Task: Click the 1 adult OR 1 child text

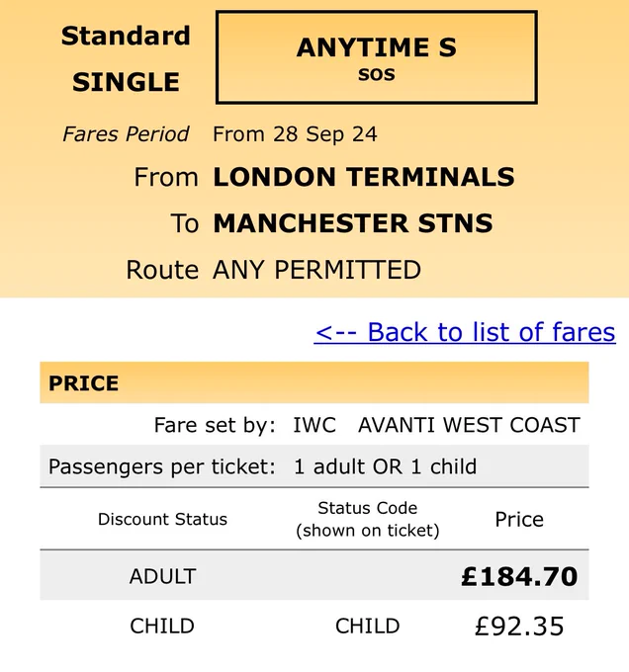Action: pyautogui.click(x=385, y=466)
